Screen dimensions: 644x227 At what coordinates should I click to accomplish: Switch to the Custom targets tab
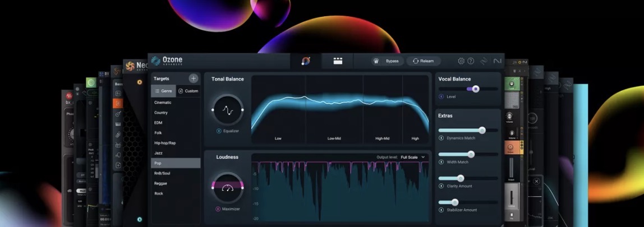point(188,91)
